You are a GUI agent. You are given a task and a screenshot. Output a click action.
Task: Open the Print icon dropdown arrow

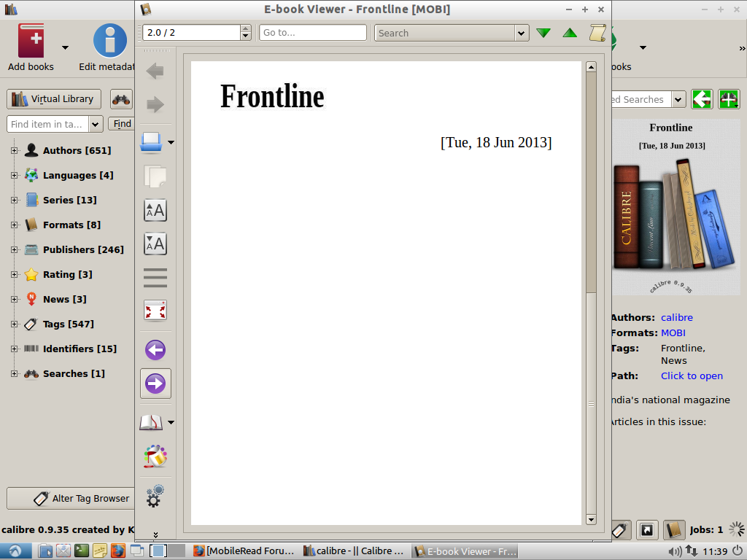pos(171,142)
